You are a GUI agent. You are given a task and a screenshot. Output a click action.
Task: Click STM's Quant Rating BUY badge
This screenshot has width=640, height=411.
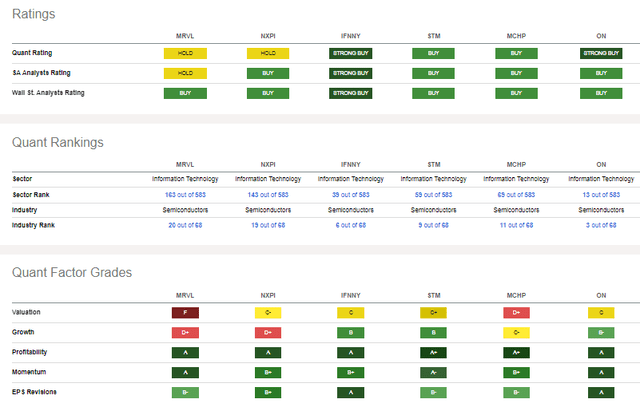(x=433, y=53)
